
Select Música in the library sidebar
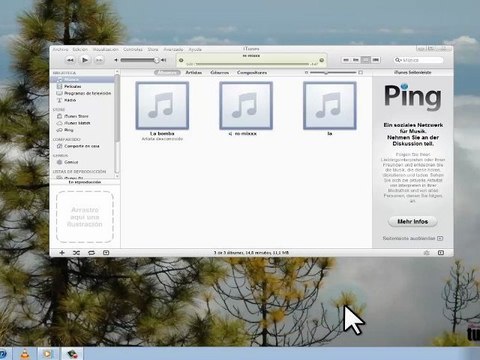(x=83, y=80)
